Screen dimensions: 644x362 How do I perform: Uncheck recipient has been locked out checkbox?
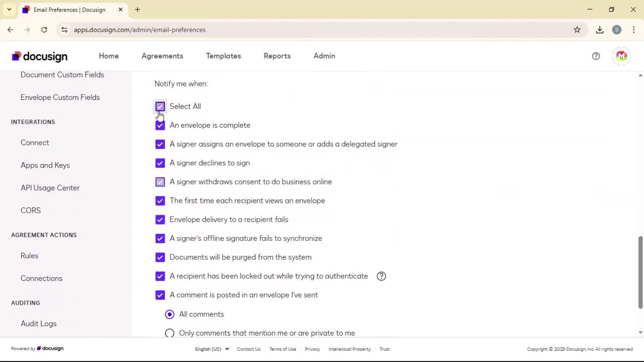pyautogui.click(x=160, y=276)
